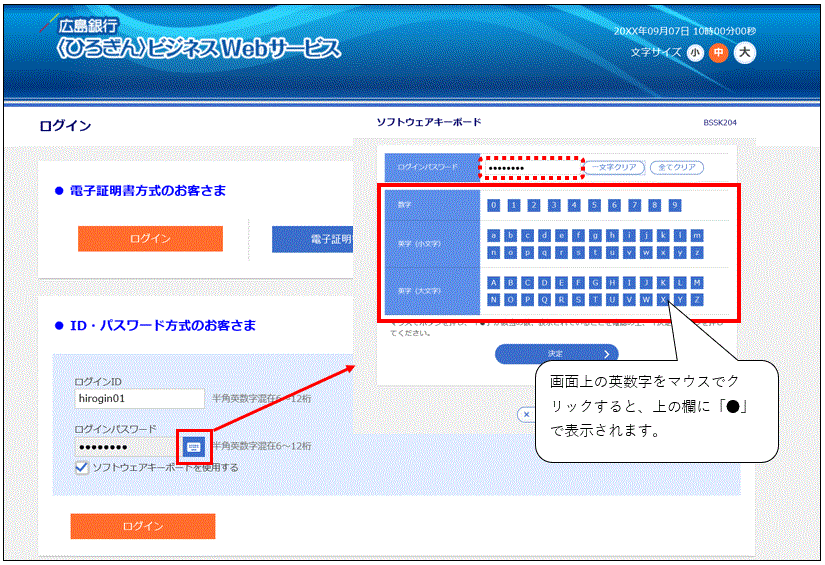This screenshot has width=825, height=565.
Task: Click the lowercase m key
Action: pos(697,236)
